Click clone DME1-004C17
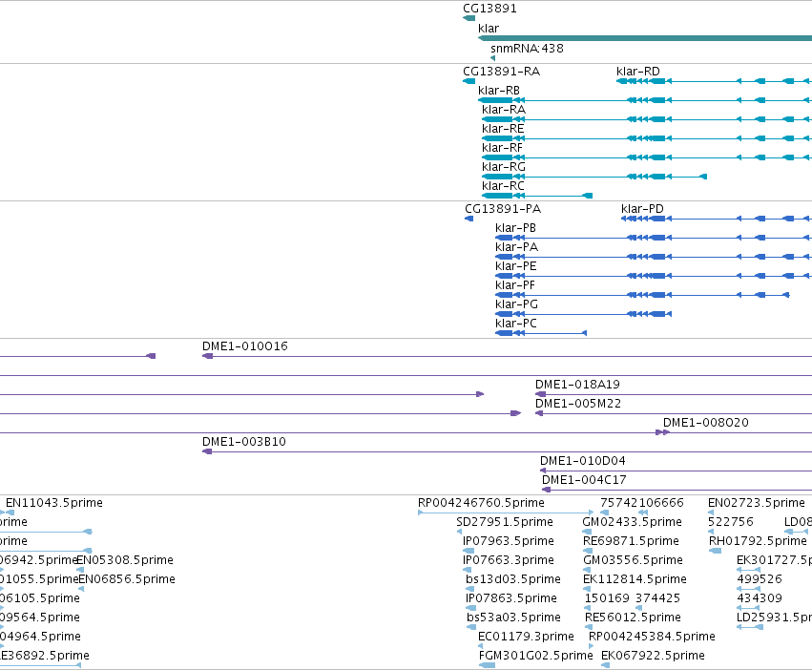 point(584,480)
